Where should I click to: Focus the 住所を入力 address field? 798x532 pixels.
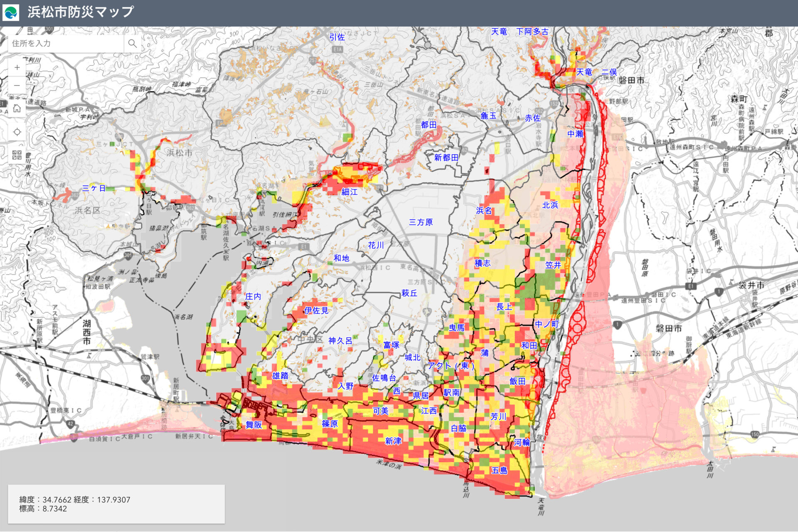pyautogui.click(x=66, y=43)
